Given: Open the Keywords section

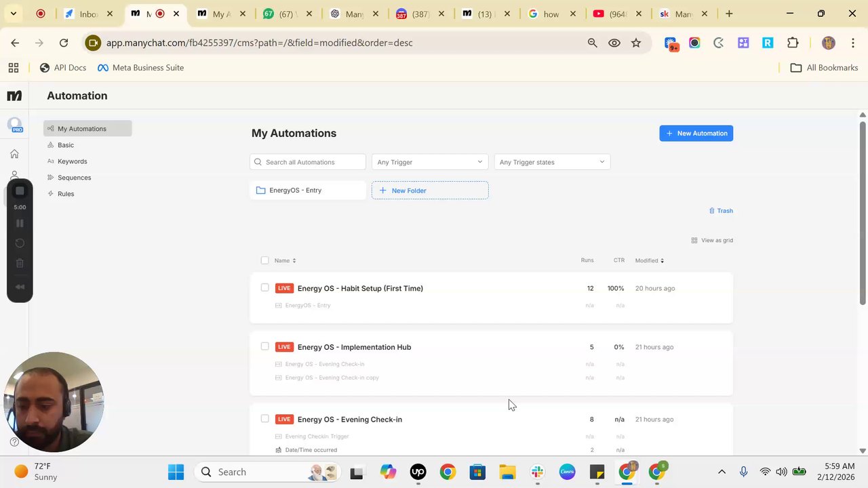Looking at the screenshot, I should 72,161.
